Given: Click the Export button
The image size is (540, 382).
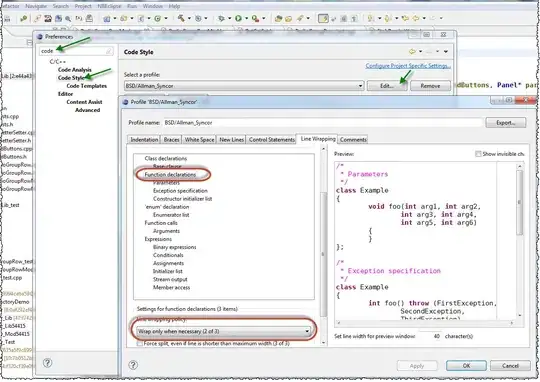Looking at the screenshot, I should tap(506, 123).
